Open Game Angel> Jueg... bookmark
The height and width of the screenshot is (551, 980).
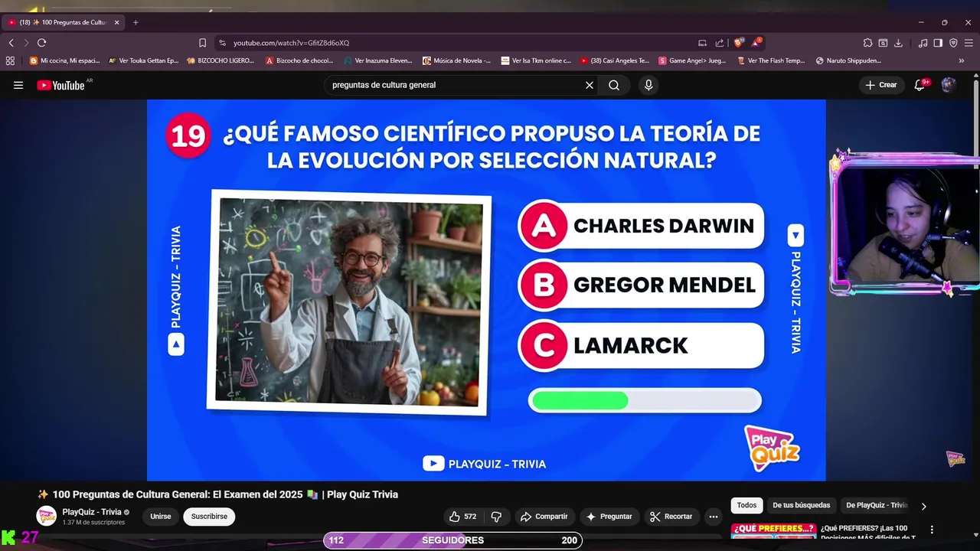tap(692, 60)
